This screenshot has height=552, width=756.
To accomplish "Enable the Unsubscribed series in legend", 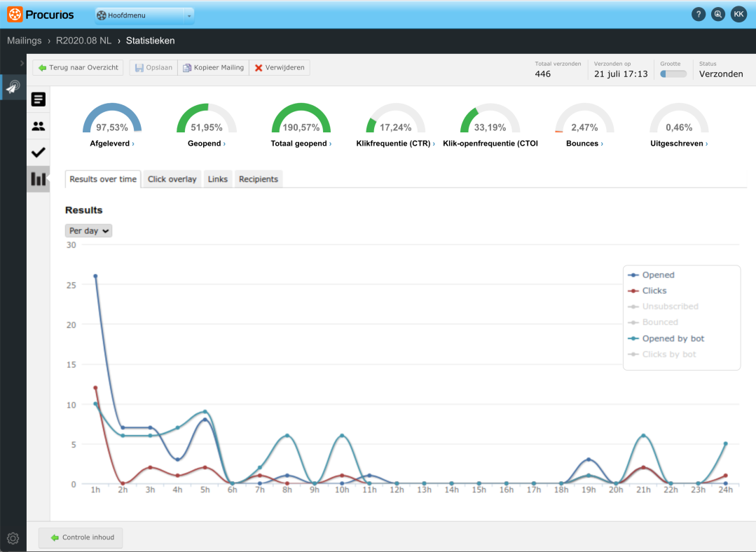I will (663, 306).
